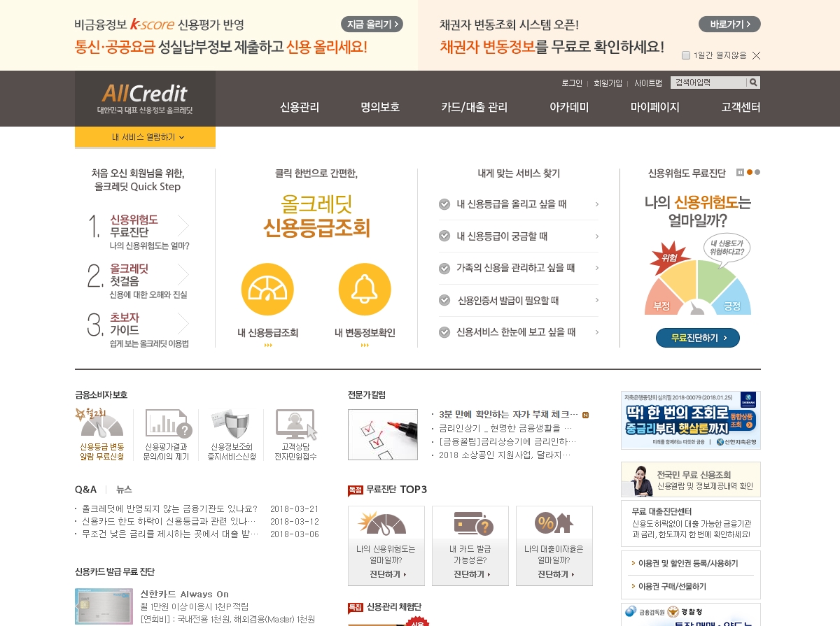Screen dimensions: 840x626
Task: Check the 1일간 열지않음 checkbox
Action: click(x=686, y=55)
